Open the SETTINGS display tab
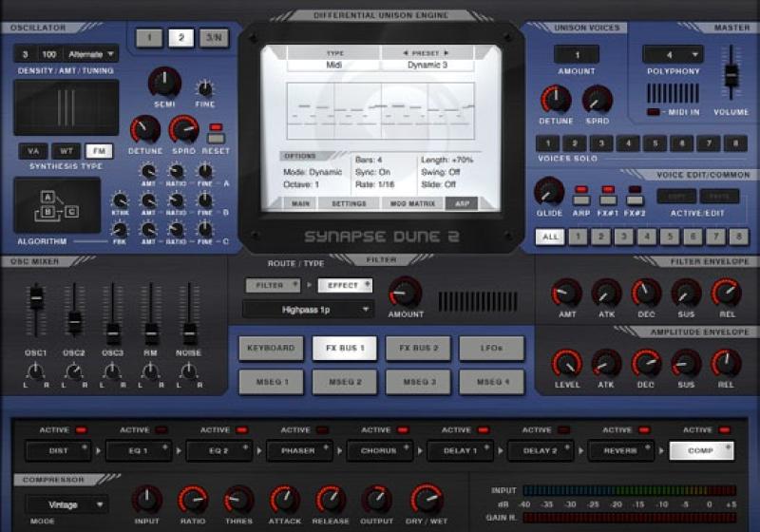Screen dimensions: 760x532 349,203
